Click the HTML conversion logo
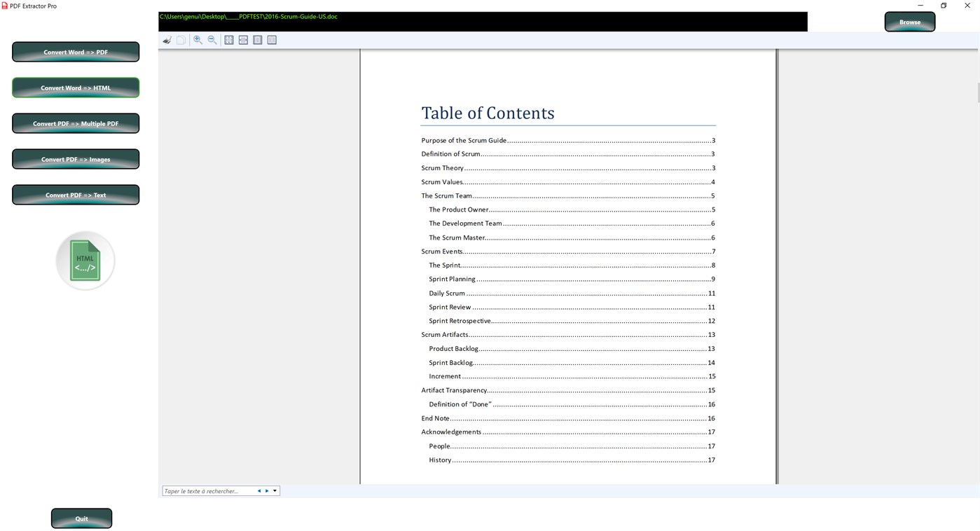The height and width of the screenshot is (531, 980). click(85, 260)
